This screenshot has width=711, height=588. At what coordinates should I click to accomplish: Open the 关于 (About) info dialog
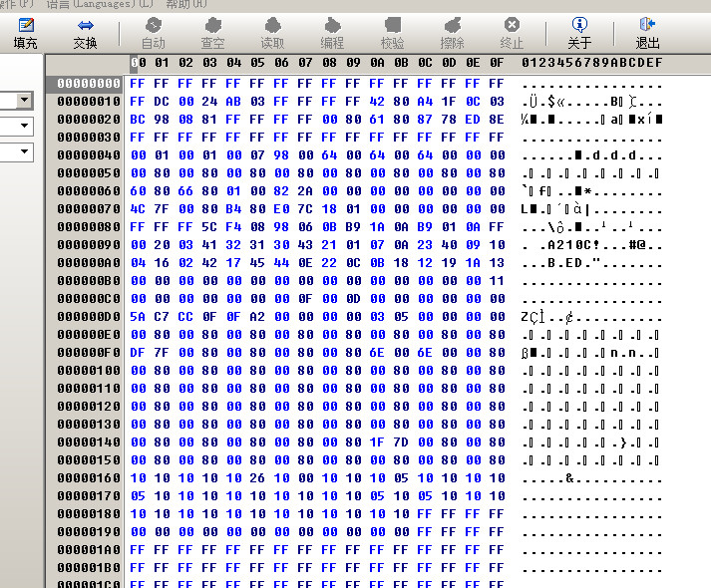point(579,32)
